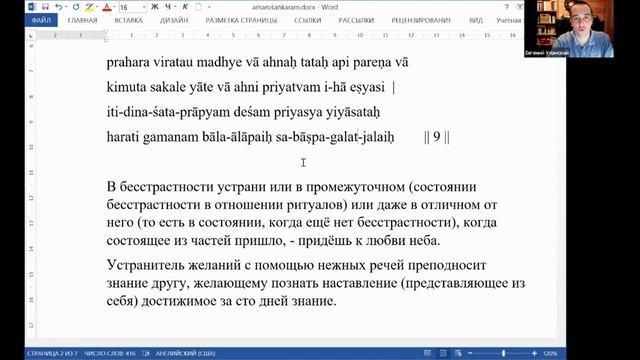Apply the yellow text highlight color
640x360 pixels.
[x=89, y=7]
